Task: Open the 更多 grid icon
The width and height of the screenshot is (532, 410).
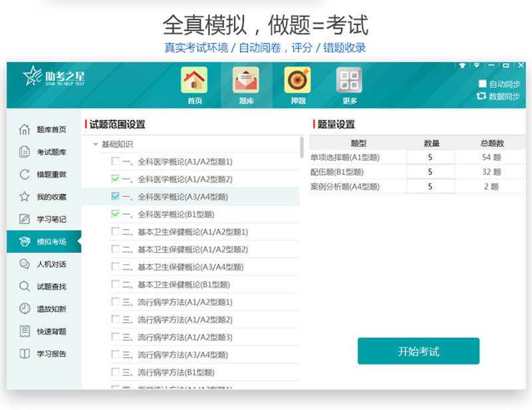Action: coord(349,80)
